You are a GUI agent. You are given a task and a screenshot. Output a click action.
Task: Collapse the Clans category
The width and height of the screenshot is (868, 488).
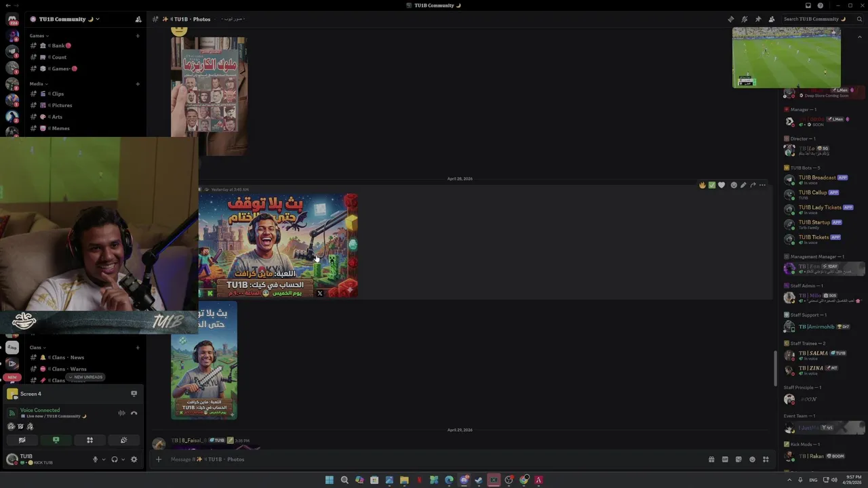[37, 348]
